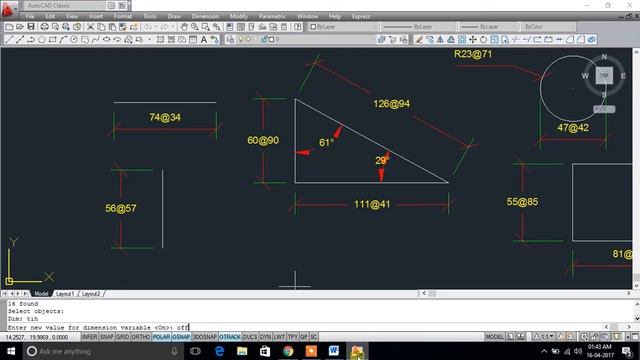Open the Dimension menu

pos(205,16)
